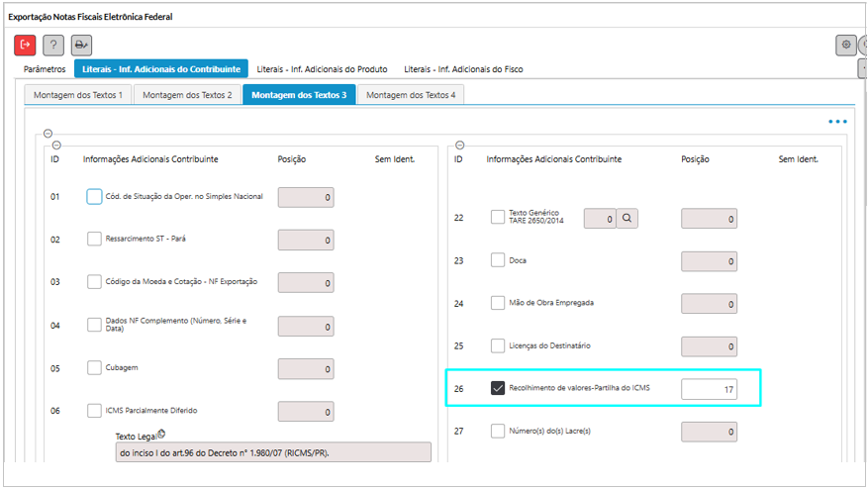
Task: Click magnifier search icon beside Texto Genérico
Action: (628, 218)
